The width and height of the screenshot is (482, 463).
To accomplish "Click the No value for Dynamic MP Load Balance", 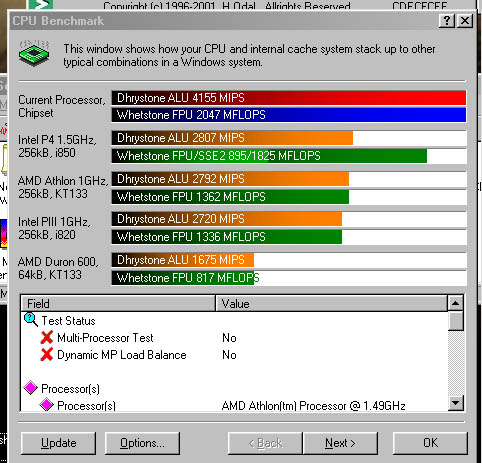I will [x=229, y=355].
